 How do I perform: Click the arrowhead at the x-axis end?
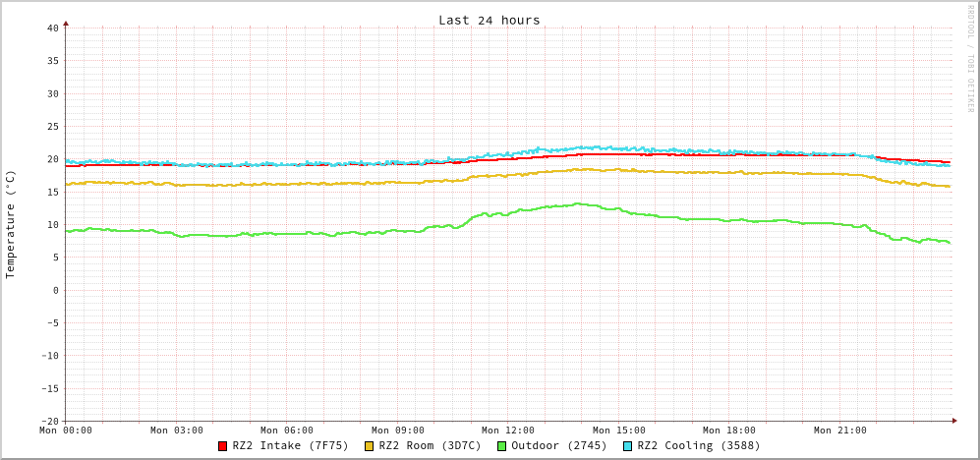tap(953, 421)
